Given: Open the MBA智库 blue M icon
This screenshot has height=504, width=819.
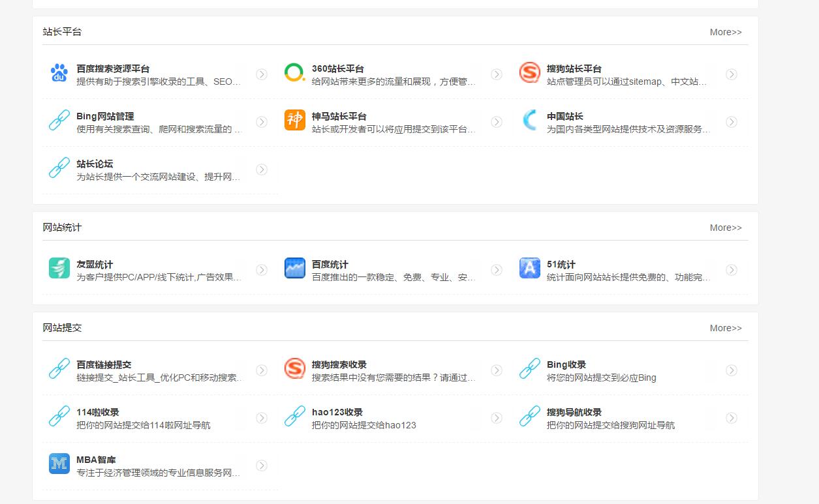Looking at the screenshot, I should point(58,465).
